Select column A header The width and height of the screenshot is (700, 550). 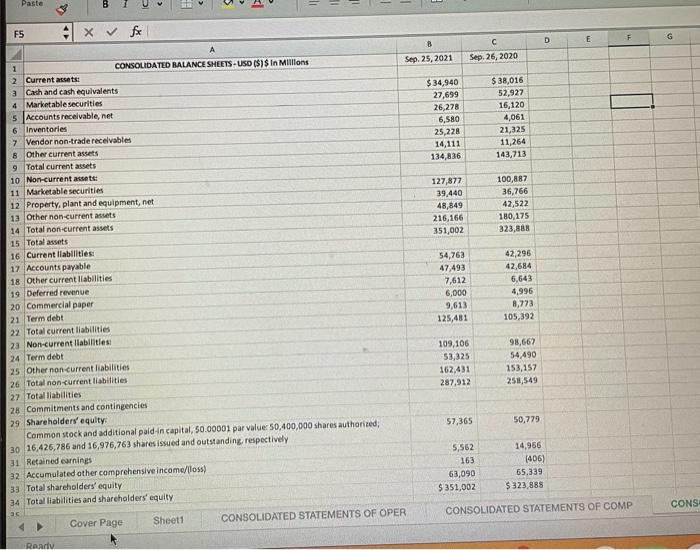(x=212, y=50)
